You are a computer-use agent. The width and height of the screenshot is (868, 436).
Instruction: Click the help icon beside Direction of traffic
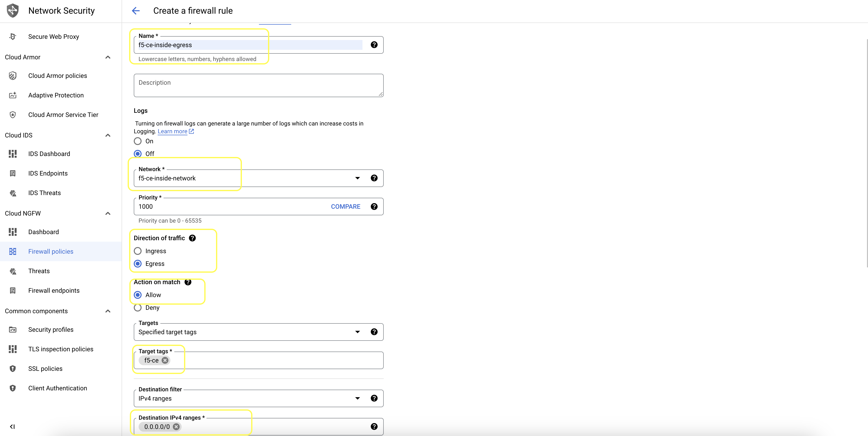[x=192, y=238]
